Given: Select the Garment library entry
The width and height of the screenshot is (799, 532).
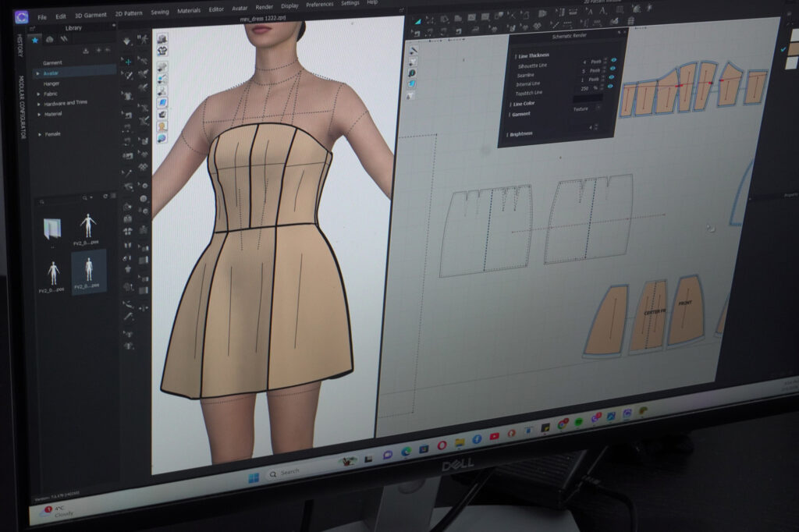Looking at the screenshot, I should click(x=52, y=62).
